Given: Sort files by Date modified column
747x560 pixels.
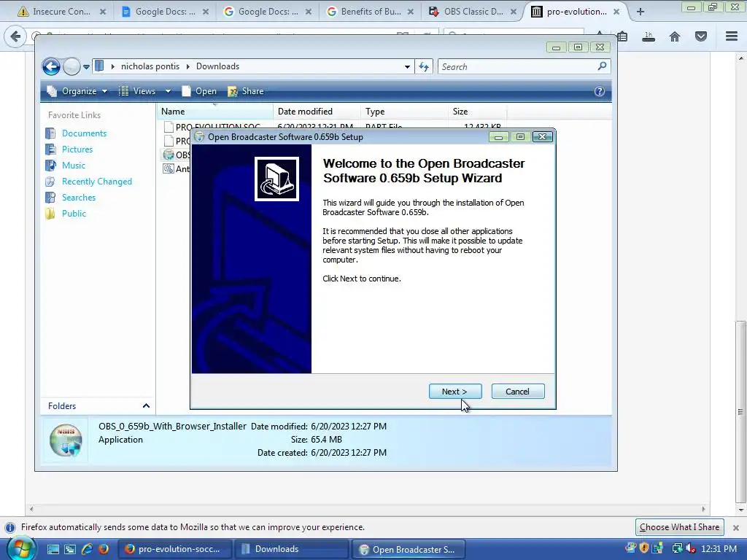Looking at the screenshot, I should (317, 112).
